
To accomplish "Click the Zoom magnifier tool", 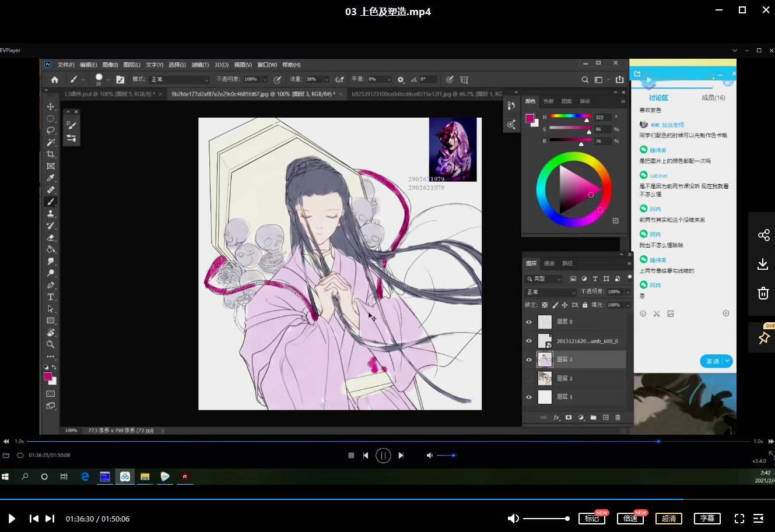I will point(51,344).
